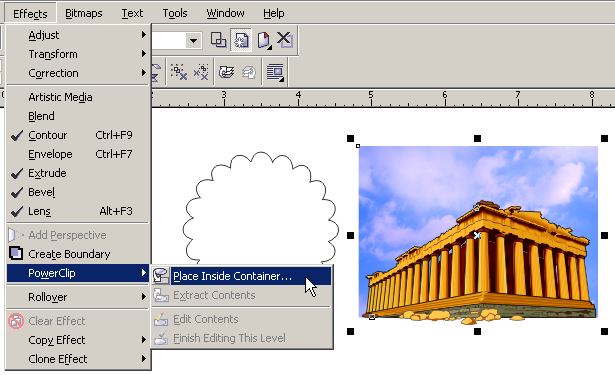Click the Ungroup icon with single X
Viewport: 615px width, 375px height.
tap(179, 72)
